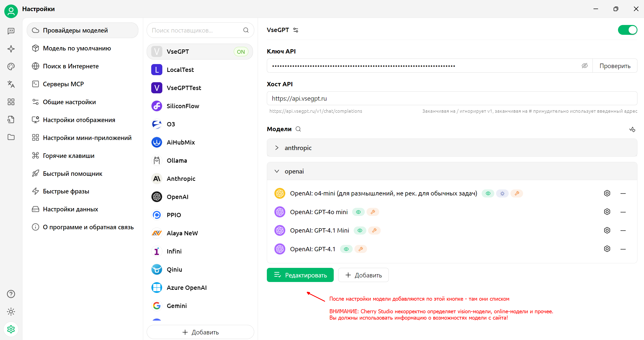Open Настройки отображения section
Image resolution: width=644 pixels, height=340 pixels.
[83, 120]
